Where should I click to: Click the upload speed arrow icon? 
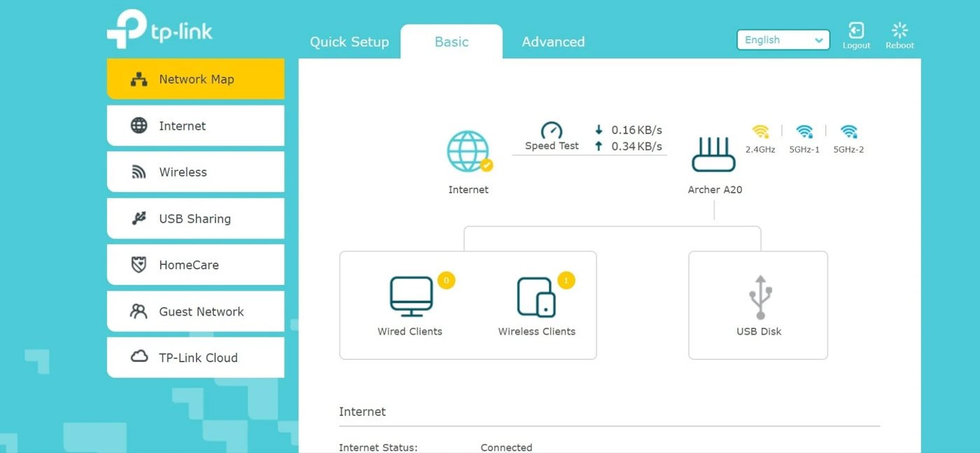click(x=598, y=146)
